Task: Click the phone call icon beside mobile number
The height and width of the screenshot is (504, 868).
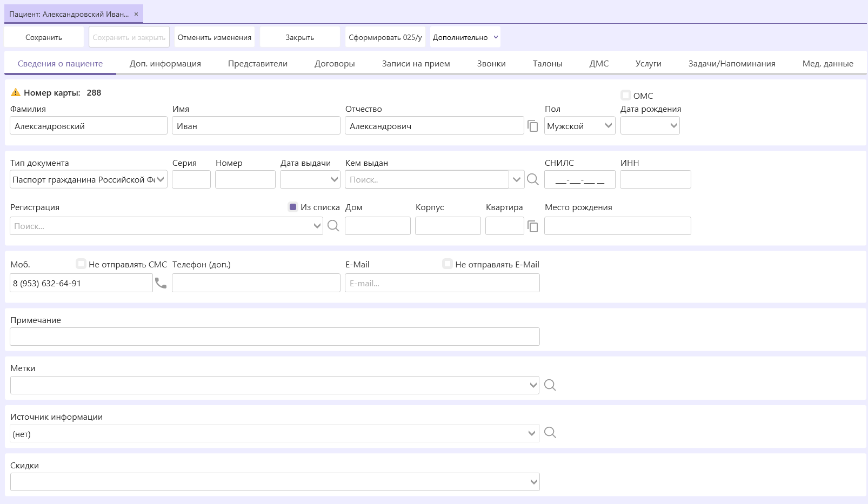Action: tap(161, 283)
